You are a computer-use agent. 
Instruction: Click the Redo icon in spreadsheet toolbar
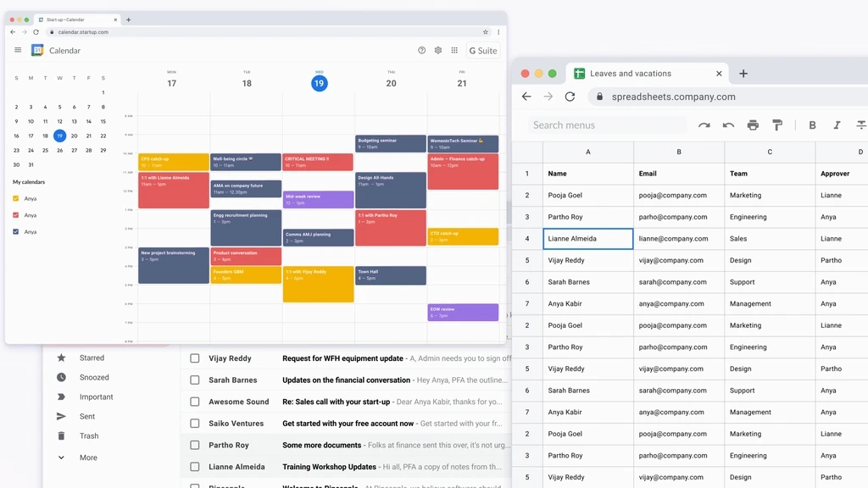tap(704, 125)
